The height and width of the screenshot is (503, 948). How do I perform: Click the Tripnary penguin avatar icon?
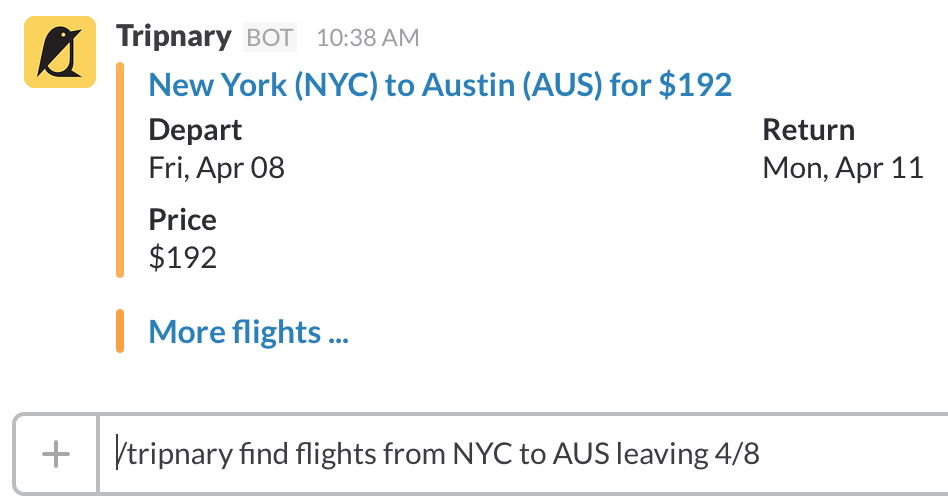[x=59, y=52]
